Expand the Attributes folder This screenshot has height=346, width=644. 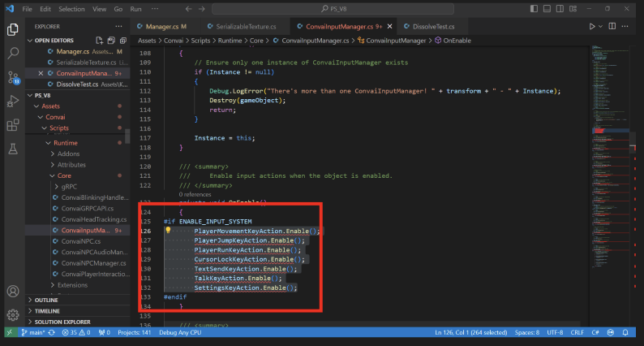[x=53, y=165]
